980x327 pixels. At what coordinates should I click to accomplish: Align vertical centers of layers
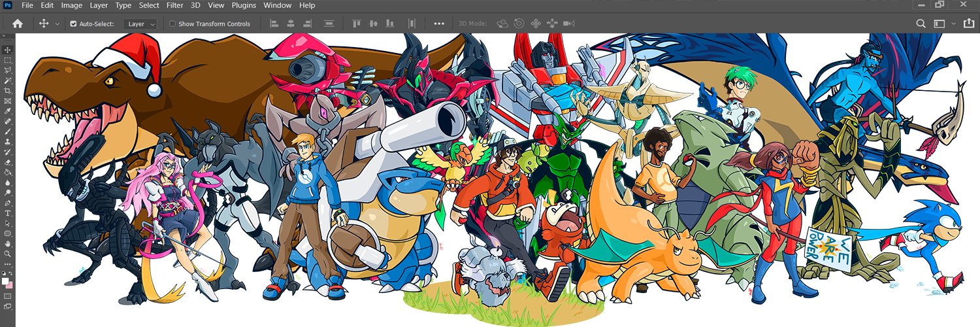pyautogui.click(x=373, y=24)
